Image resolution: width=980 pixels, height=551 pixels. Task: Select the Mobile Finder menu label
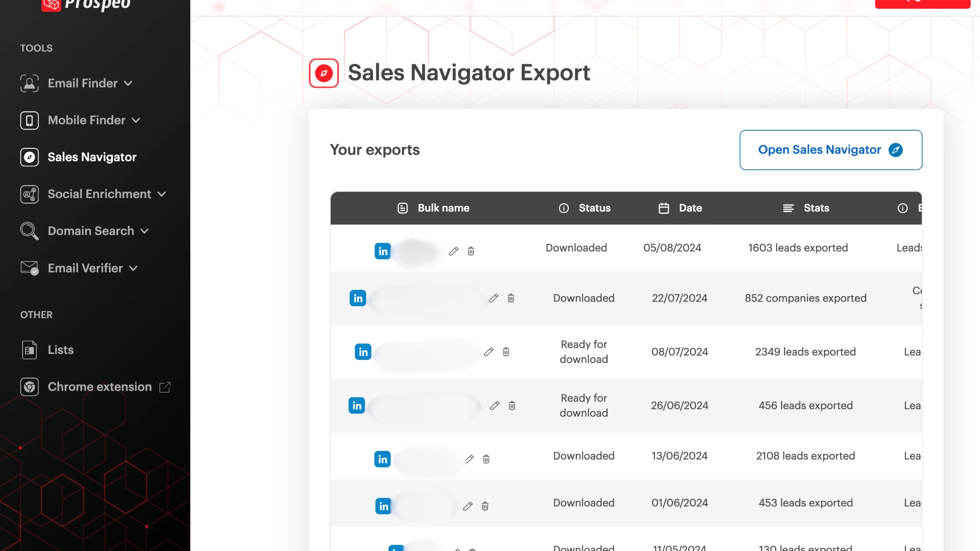87,120
